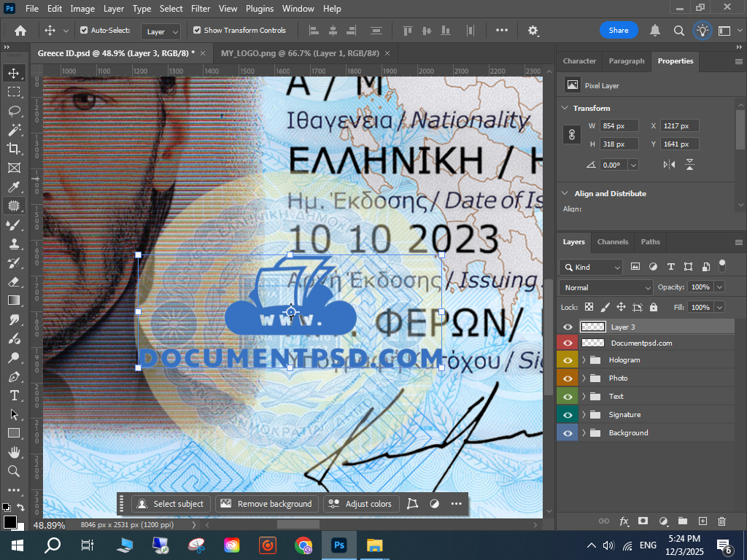Click the blue Share button
Viewport: 747px width, 560px height.
coord(619,31)
